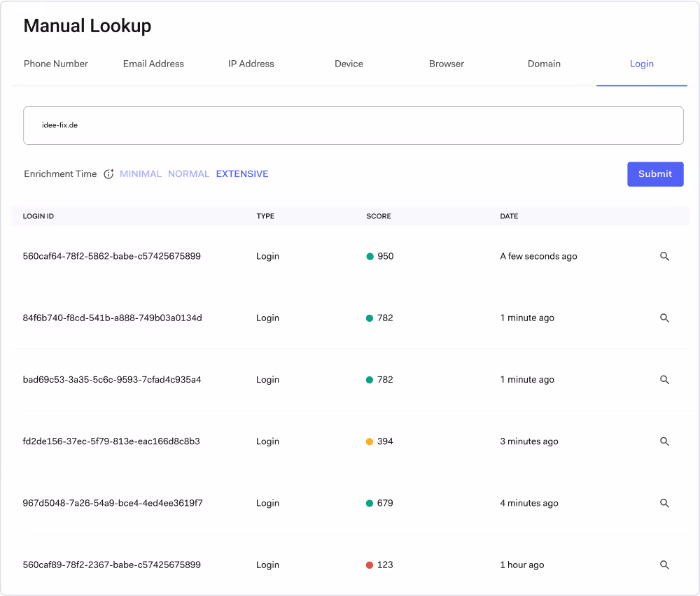Select NORMAL enrichment time

pyautogui.click(x=188, y=173)
